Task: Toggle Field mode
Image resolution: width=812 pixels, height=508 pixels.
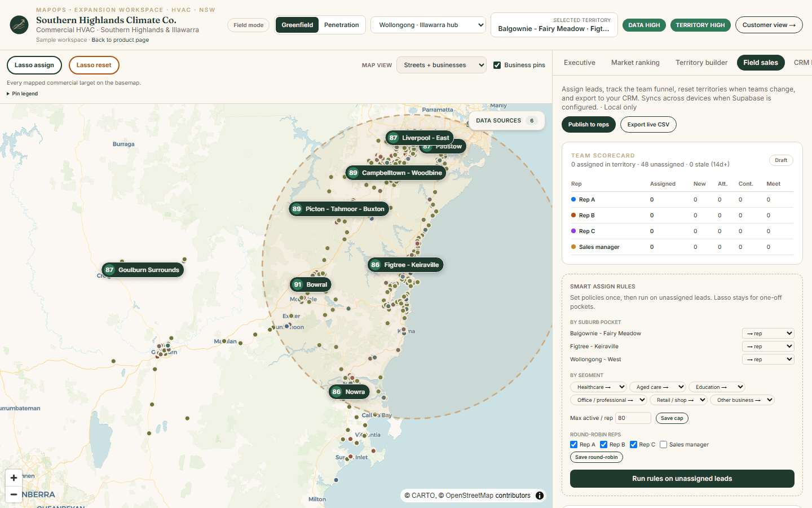Action: 249,25
